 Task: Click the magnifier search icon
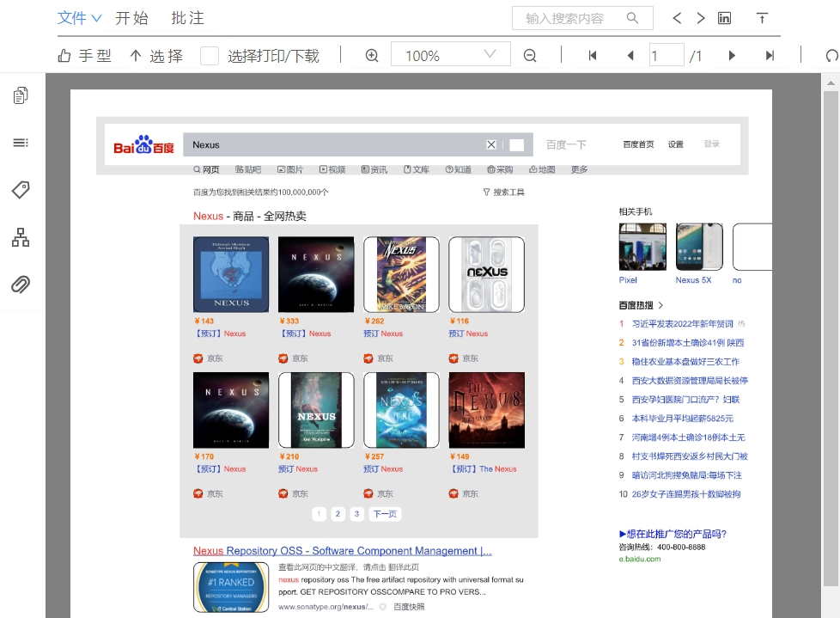[x=633, y=18]
